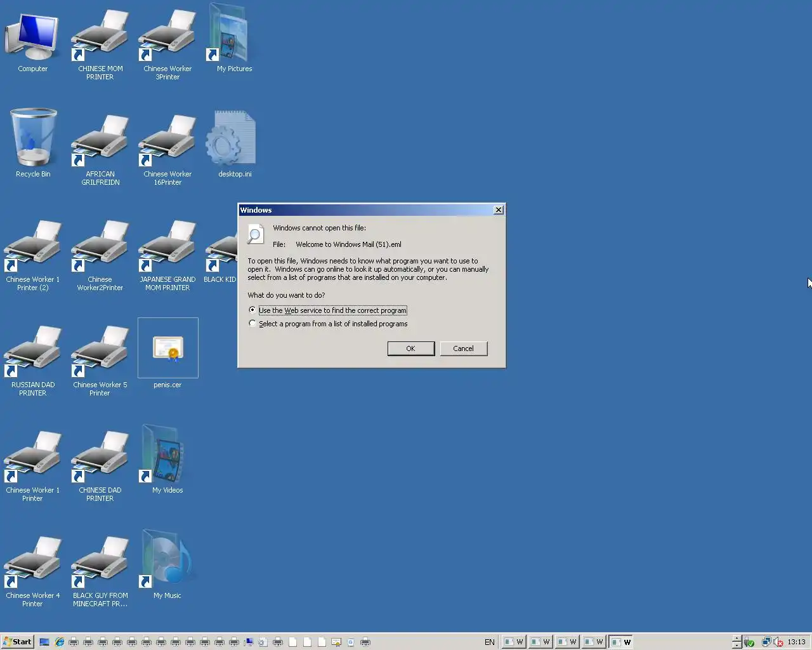Viewport: 812px width, 650px height.
Task: Open the Start menu
Action: (17, 642)
